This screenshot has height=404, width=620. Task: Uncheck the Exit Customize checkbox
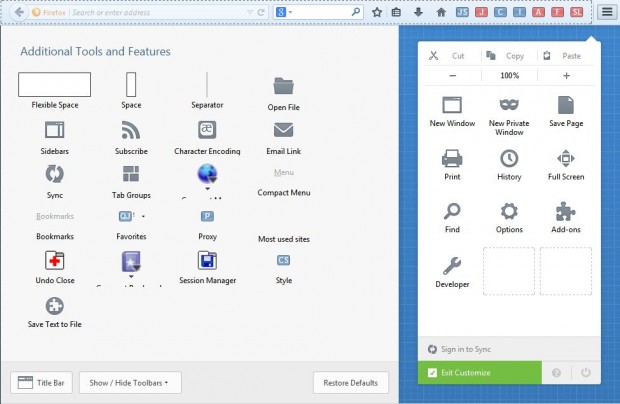(432, 372)
